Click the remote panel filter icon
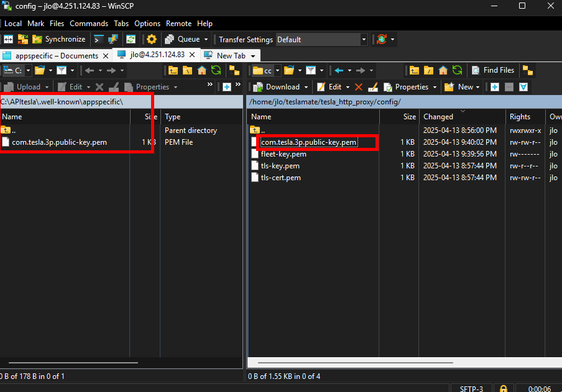562x392 pixels. coord(311,71)
